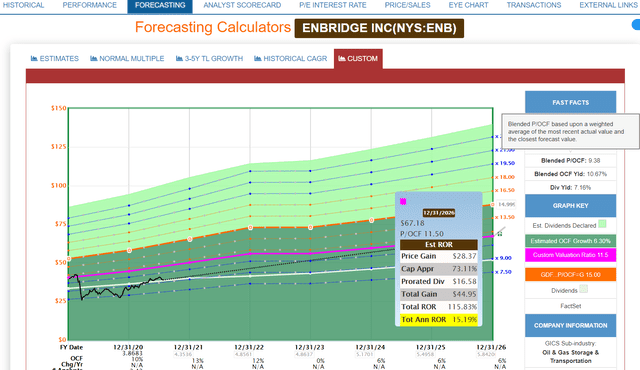Click the FAST FACTS header
640x370 pixels.
[570, 102]
